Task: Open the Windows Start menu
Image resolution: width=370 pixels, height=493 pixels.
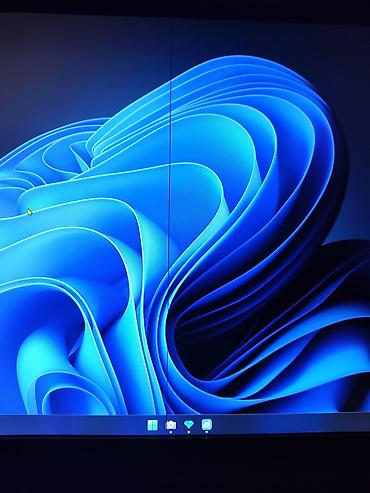Action: (x=152, y=425)
